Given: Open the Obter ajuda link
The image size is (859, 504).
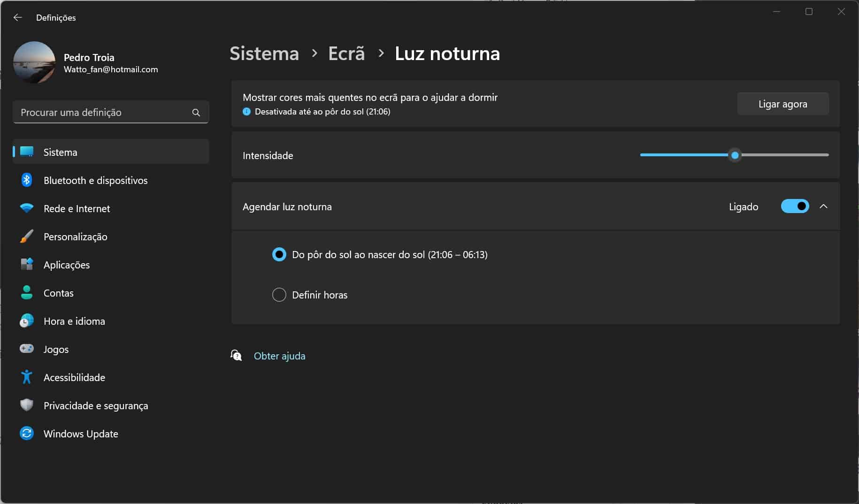Looking at the screenshot, I should [x=279, y=356].
